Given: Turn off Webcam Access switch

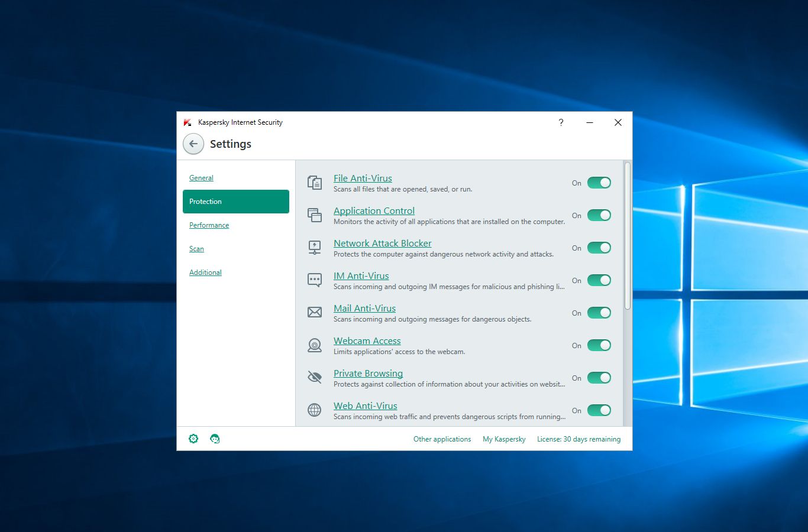Looking at the screenshot, I should (599, 345).
